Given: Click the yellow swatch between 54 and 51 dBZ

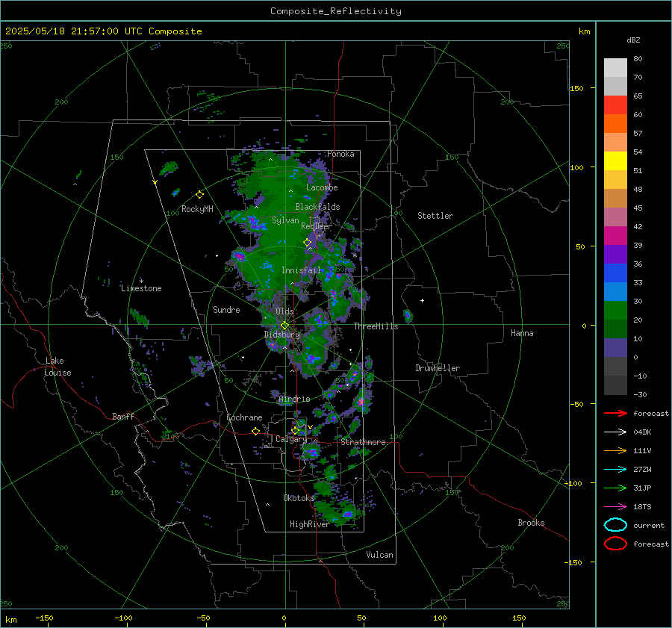Looking at the screenshot, I should pos(615,161).
